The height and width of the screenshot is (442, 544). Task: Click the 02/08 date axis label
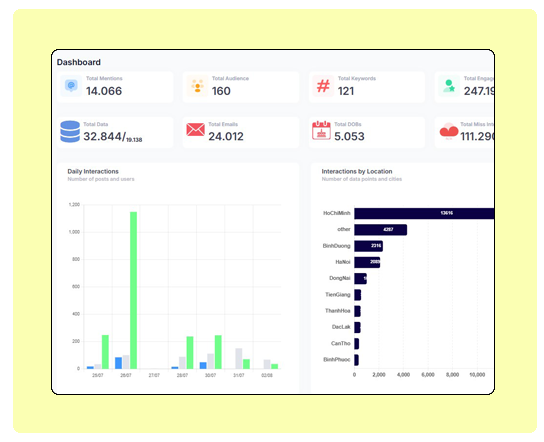click(x=267, y=375)
